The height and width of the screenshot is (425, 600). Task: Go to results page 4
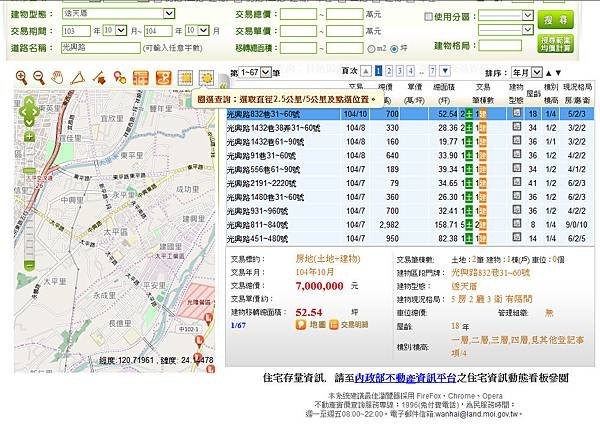point(411,71)
